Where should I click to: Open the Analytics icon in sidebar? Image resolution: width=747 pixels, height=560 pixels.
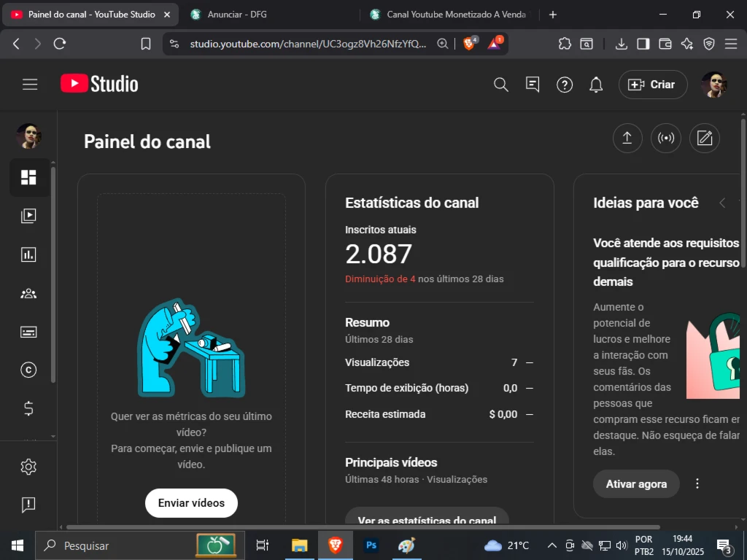tap(28, 254)
